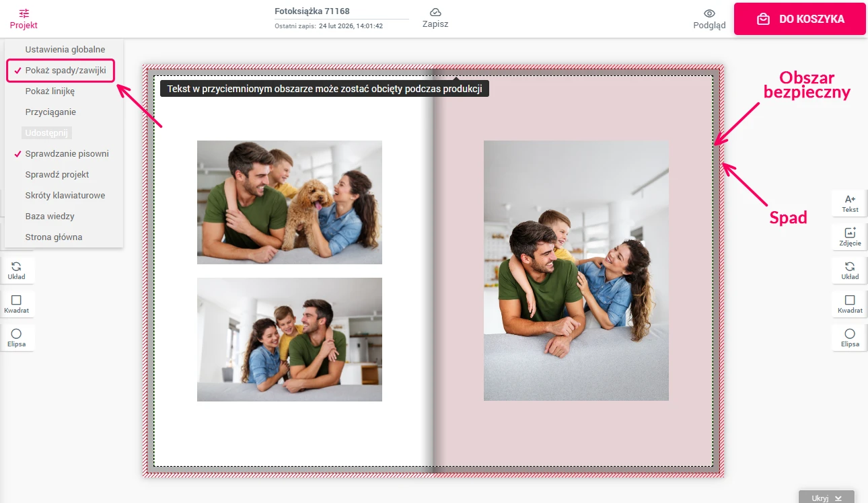
Task: Select the Elipsa shape in left sidebar
Action: (17, 337)
